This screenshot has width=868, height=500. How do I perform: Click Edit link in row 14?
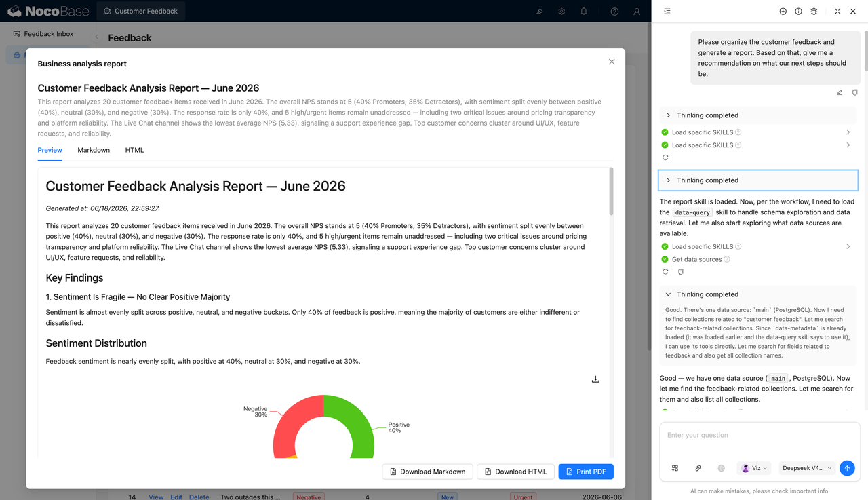click(176, 497)
